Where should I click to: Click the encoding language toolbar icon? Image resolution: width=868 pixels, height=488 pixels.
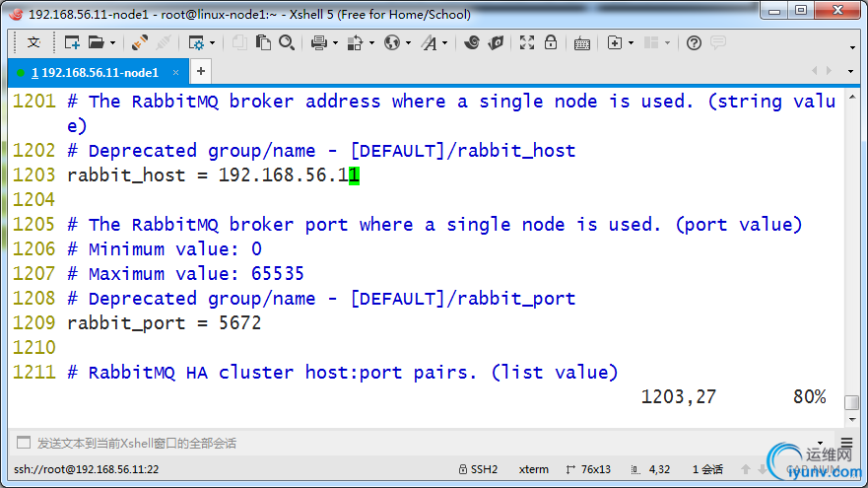(x=33, y=42)
